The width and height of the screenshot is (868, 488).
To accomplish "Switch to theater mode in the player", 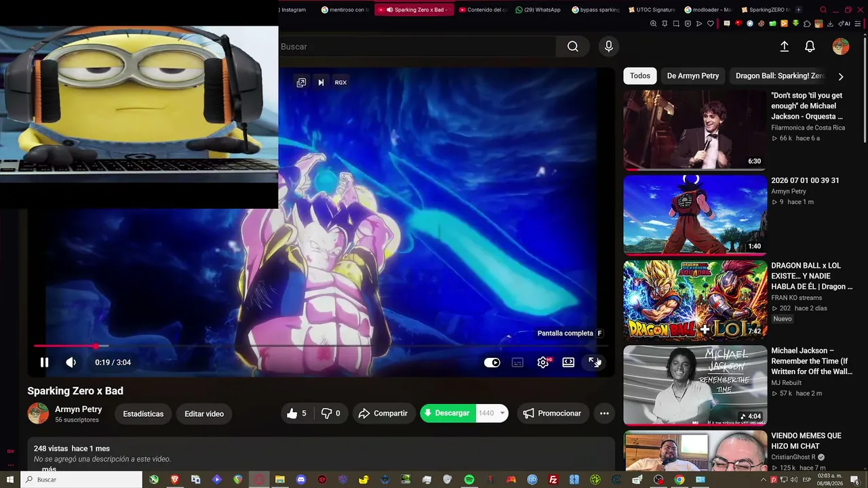I will (x=568, y=363).
